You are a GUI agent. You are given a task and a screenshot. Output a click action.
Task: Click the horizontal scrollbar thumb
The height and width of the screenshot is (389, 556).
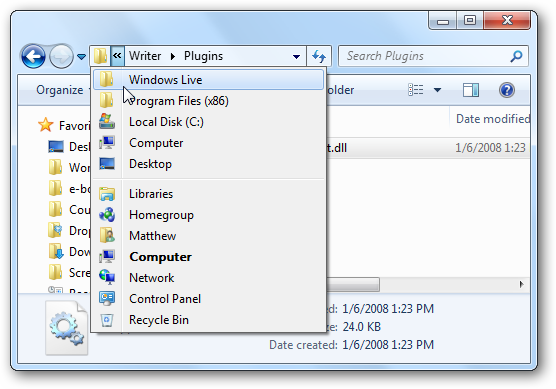353,284
